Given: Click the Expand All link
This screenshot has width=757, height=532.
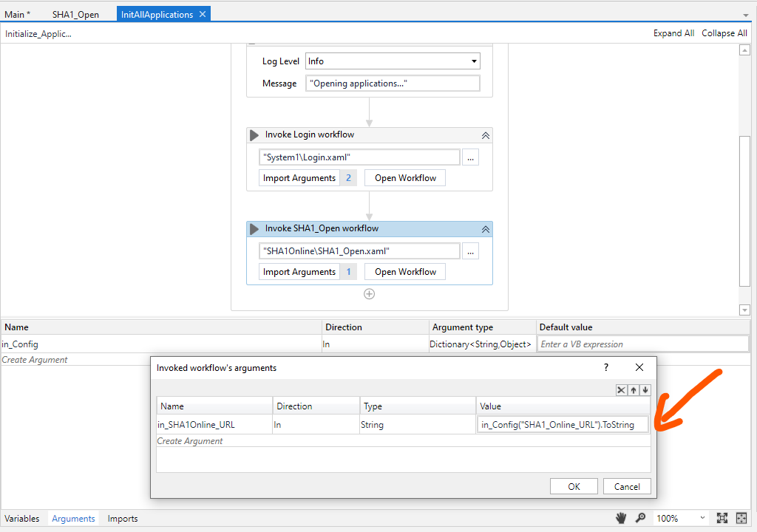Looking at the screenshot, I should coord(673,33).
